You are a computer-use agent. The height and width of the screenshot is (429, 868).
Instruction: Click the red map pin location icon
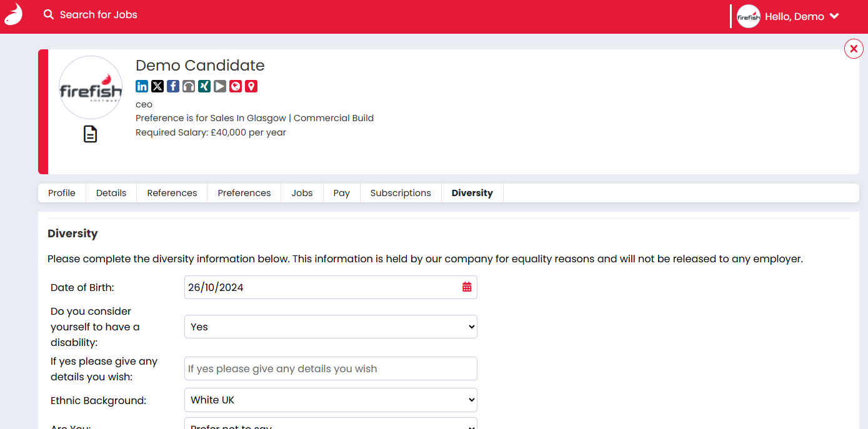pos(251,86)
